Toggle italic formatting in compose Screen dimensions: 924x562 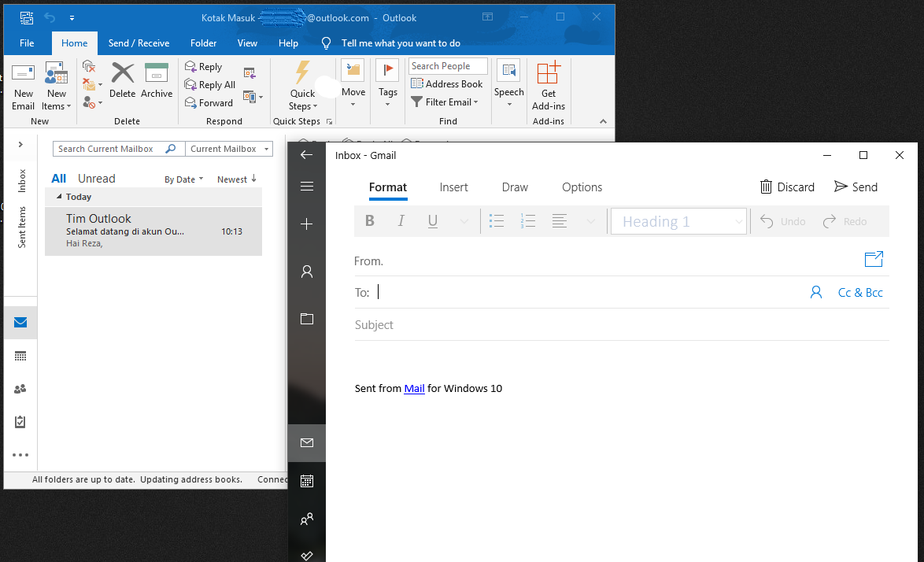pyautogui.click(x=401, y=221)
